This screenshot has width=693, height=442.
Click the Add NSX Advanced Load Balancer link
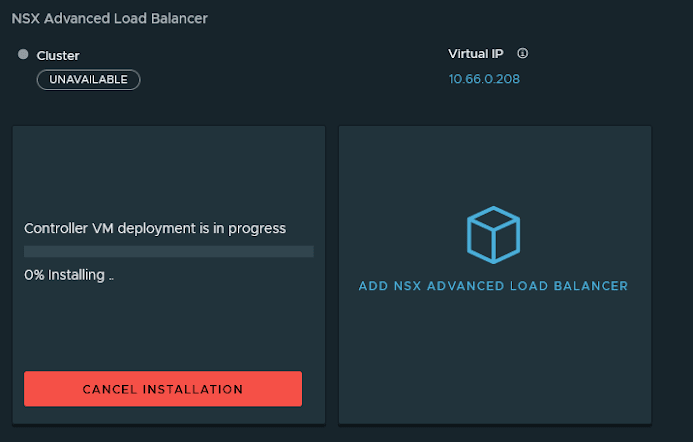pyautogui.click(x=493, y=286)
